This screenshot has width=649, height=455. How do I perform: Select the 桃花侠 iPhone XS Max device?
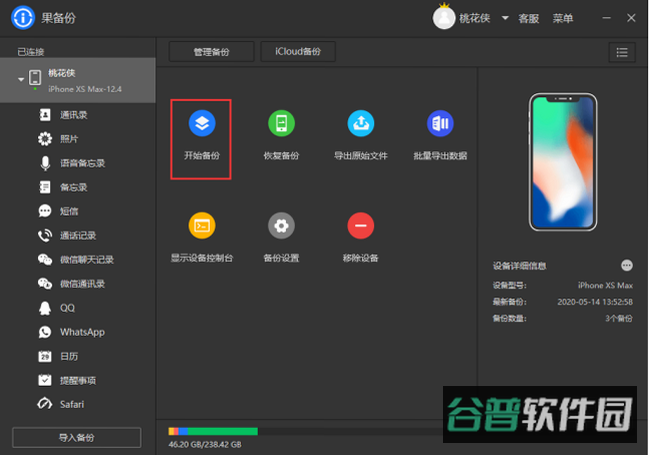78,80
